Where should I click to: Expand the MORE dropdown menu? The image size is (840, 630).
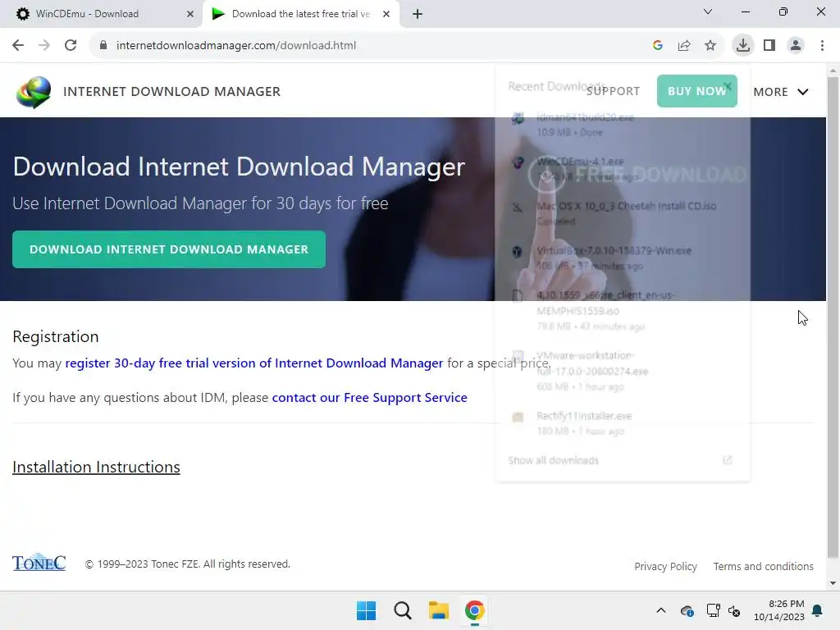[x=781, y=92]
